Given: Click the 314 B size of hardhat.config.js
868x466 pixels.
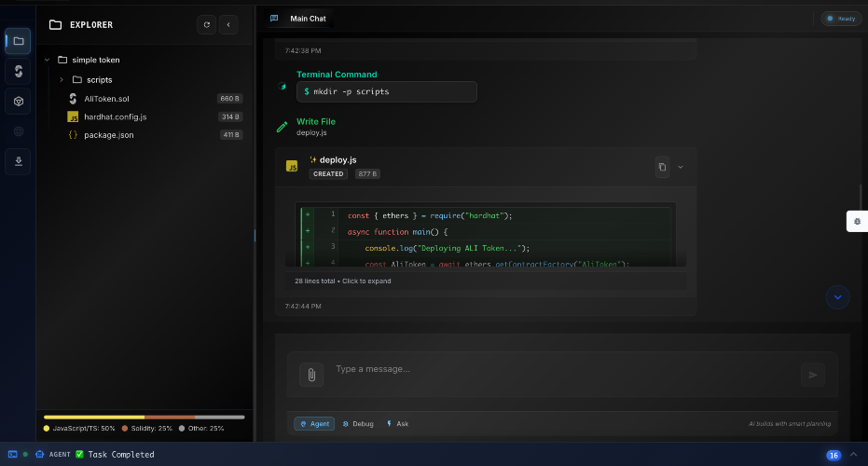Looking at the screenshot, I should [x=230, y=116].
